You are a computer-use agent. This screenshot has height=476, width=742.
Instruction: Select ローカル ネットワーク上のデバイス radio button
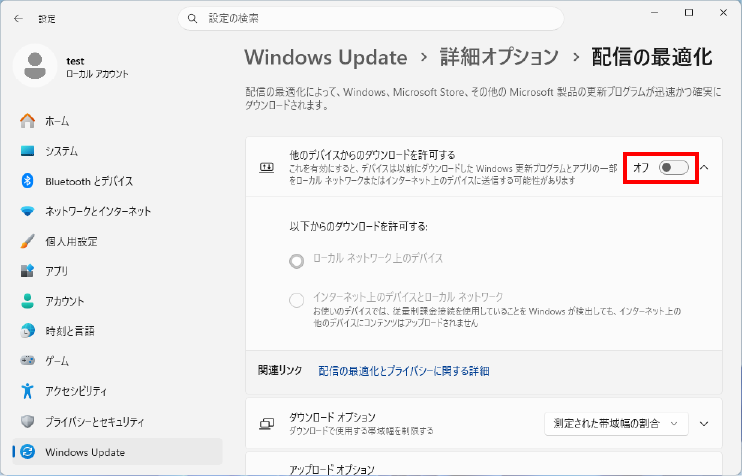[297, 260]
